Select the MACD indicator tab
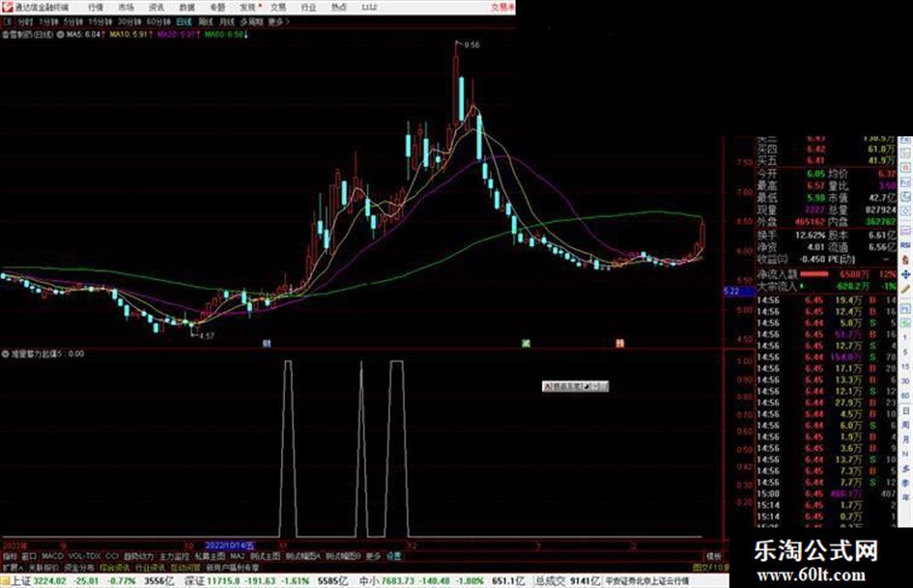Image resolution: width=913 pixels, height=588 pixels. pyautogui.click(x=52, y=556)
